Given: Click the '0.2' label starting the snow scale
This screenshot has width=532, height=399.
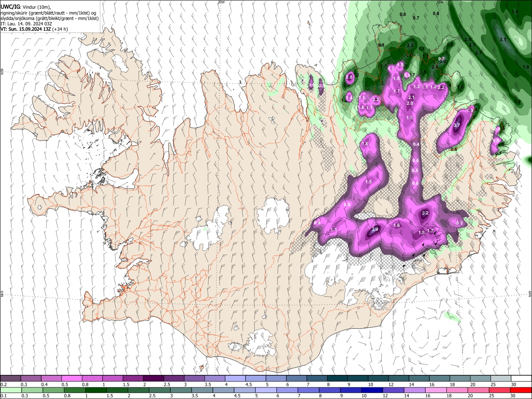Looking at the screenshot, I should (3, 384).
